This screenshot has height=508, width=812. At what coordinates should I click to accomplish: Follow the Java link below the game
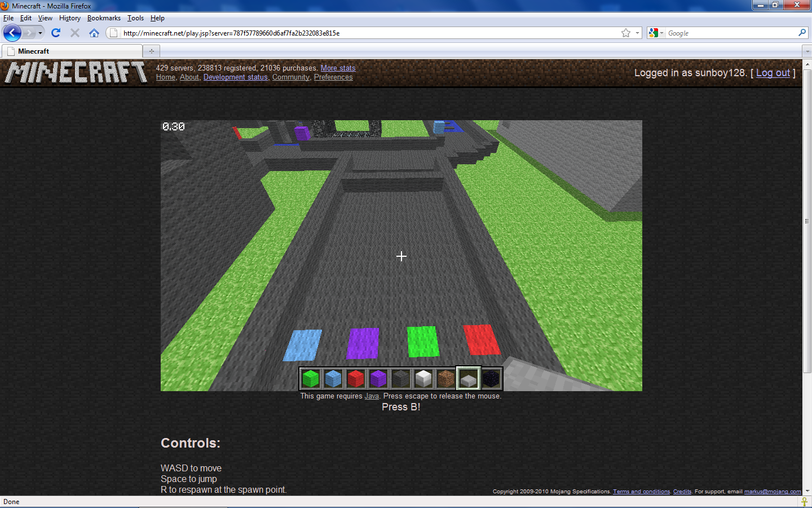click(372, 396)
